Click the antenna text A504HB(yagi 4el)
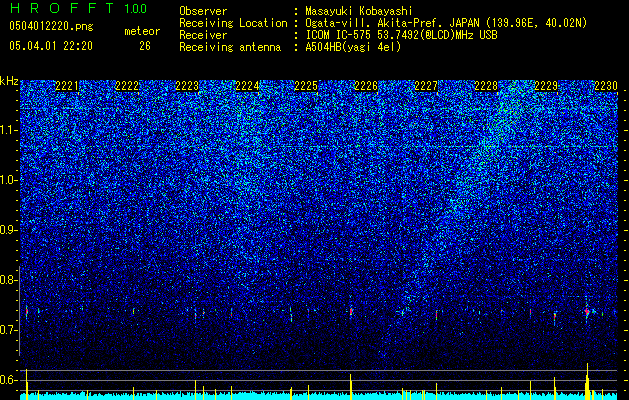Image resolution: width=629 pixels, height=400 pixels. click(353, 47)
